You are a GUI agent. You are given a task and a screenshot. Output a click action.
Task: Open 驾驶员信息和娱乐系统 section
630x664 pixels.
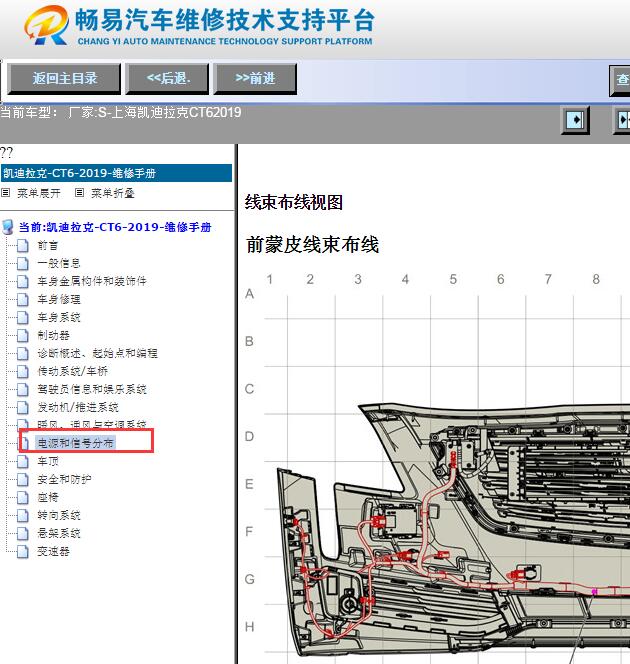click(91, 389)
